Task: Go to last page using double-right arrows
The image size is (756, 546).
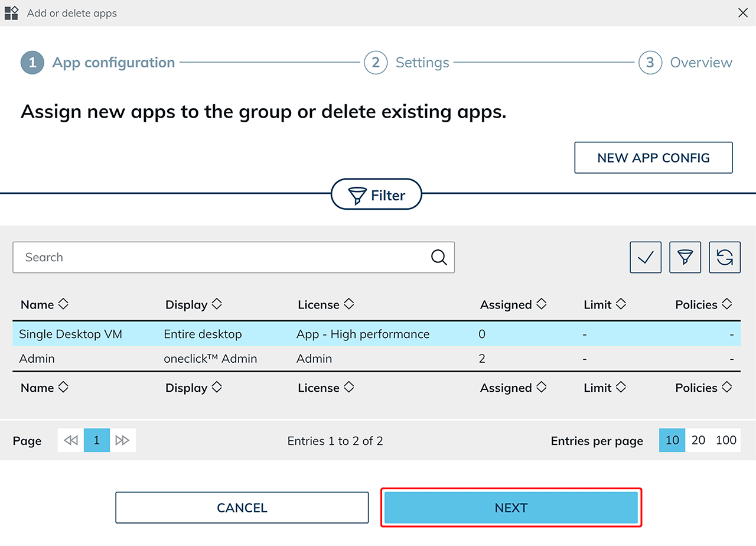Action: (123, 441)
